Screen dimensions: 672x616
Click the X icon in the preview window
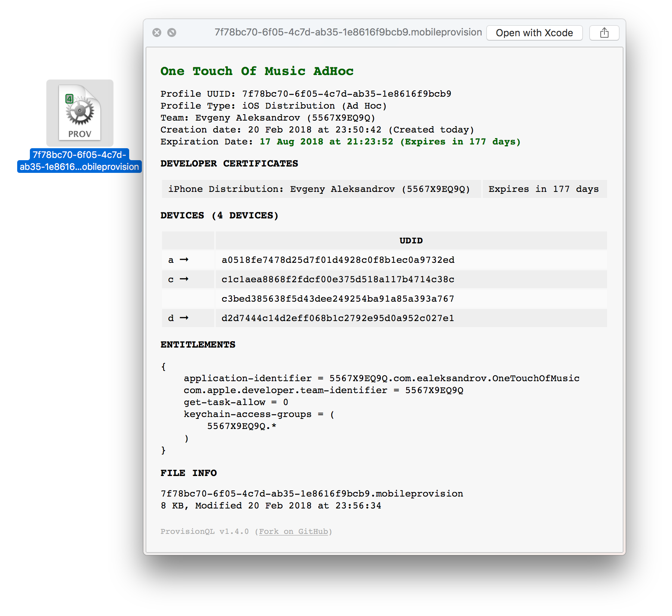157,33
